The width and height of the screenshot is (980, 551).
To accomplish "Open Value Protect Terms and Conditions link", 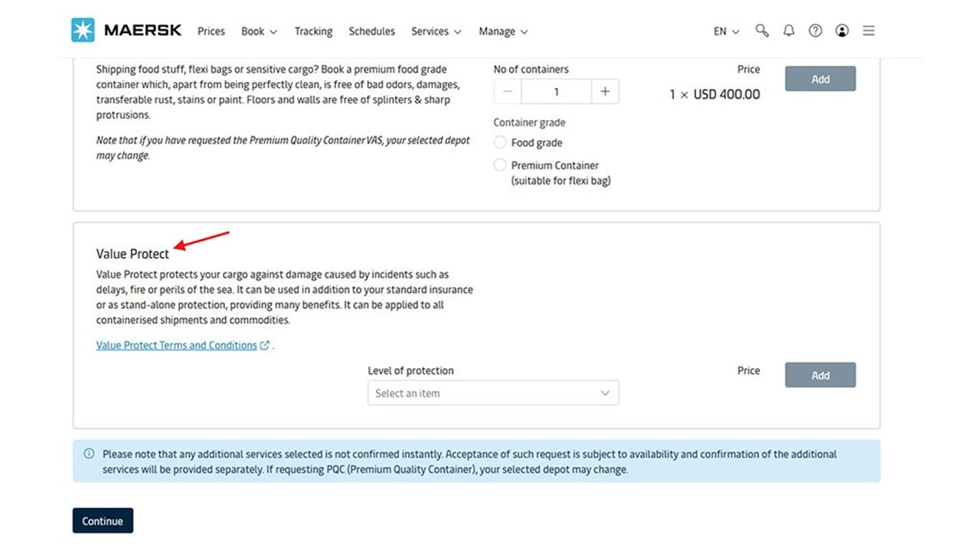I will (177, 345).
